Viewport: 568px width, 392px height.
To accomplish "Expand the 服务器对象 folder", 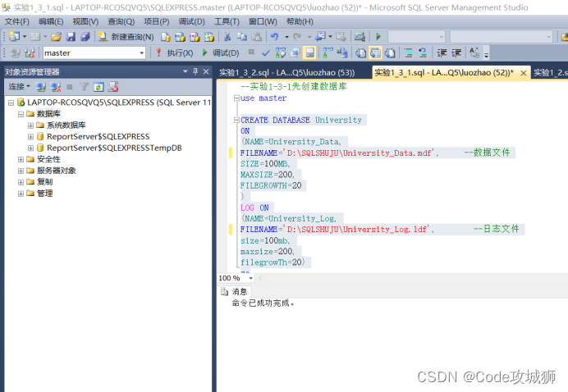I will coord(21,171).
